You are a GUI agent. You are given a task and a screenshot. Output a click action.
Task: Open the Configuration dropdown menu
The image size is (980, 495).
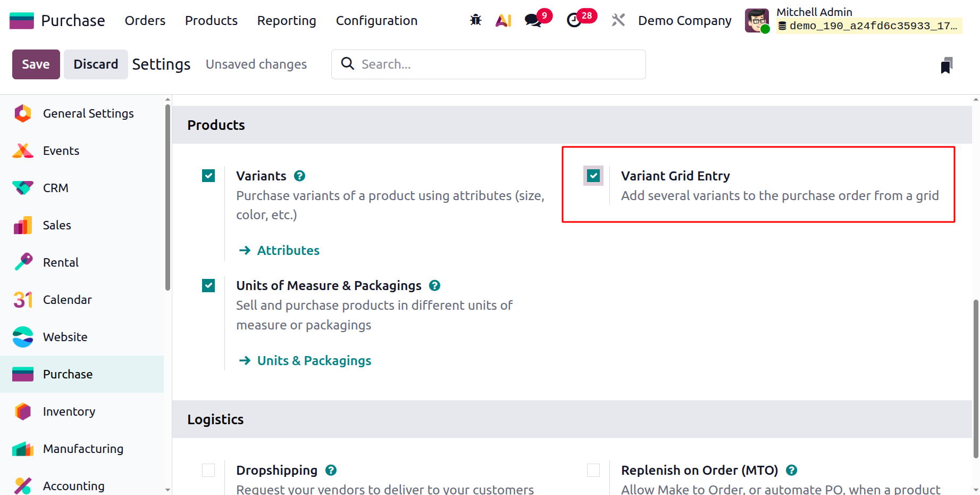click(x=376, y=20)
